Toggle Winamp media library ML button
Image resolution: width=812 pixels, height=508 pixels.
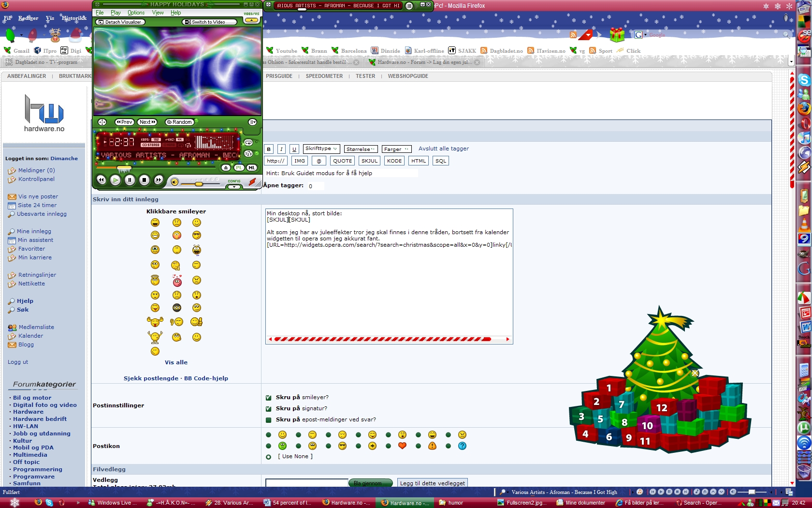pyautogui.click(x=252, y=167)
